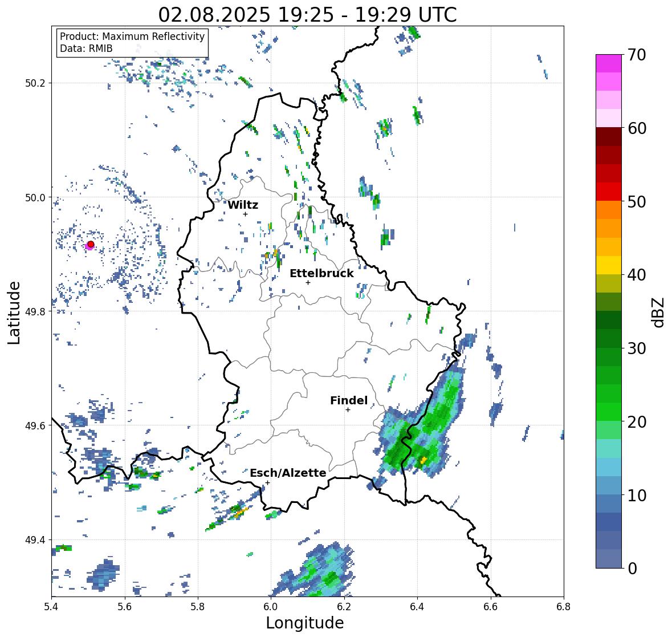This screenshot has height=637, width=672.
Task: Click the 49.4 latitude tick label
Action: pyautogui.click(x=36, y=540)
